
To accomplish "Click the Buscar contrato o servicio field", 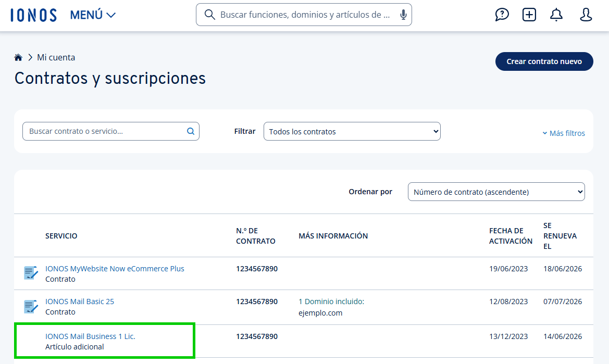I will click(110, 131).
